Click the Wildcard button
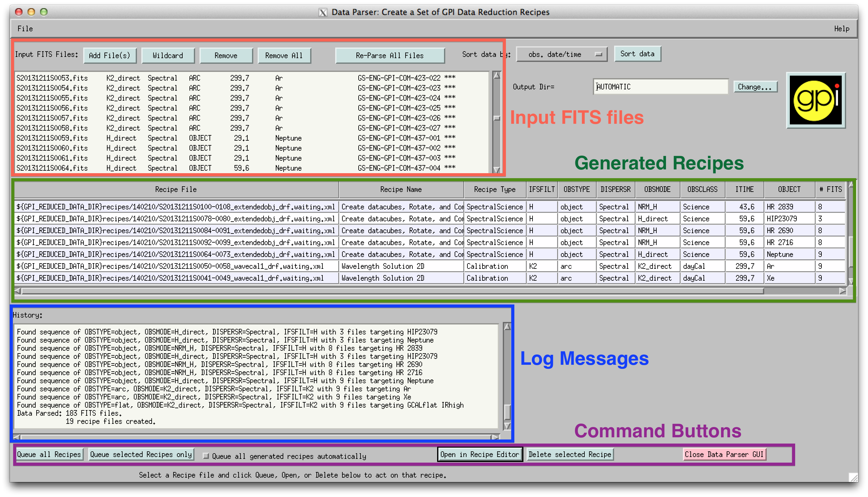Image resolution: width=868 pixels, height=497 pixels. (x=168, y=55)
